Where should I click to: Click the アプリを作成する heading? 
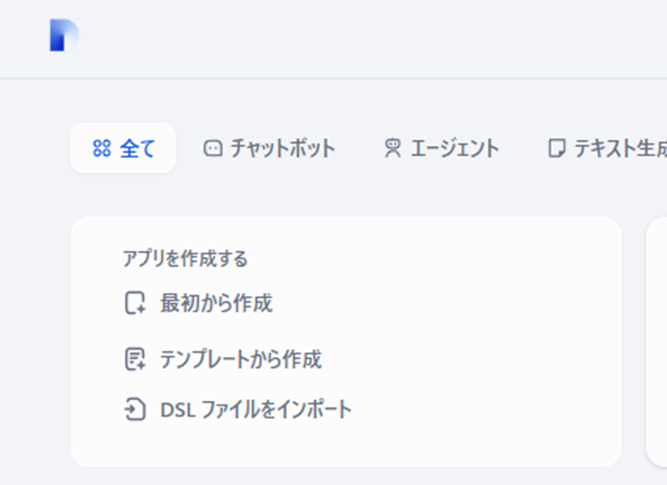pyautogui.click(x=185, y=259)
